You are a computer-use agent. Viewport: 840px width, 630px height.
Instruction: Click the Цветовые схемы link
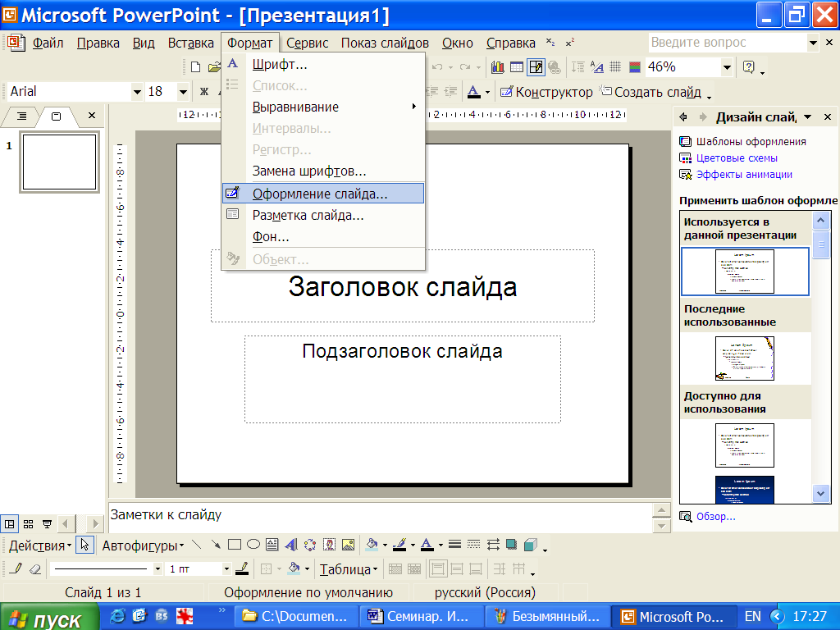coord(737,158)
